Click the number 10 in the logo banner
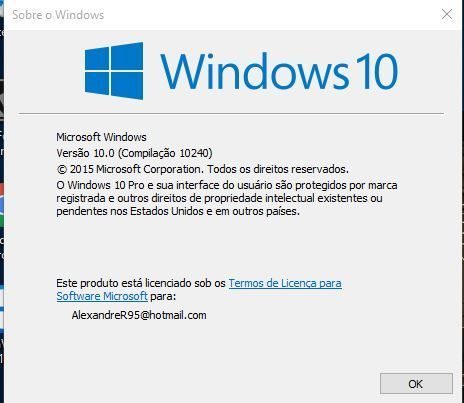Image resolution: width=464 pixels, height=403 pixels. click(377, 71)
